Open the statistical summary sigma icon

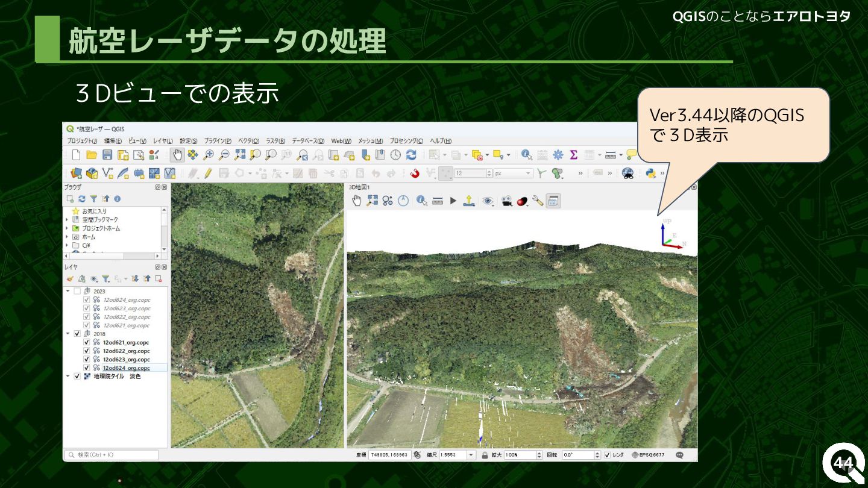click(x=573, y=155)
